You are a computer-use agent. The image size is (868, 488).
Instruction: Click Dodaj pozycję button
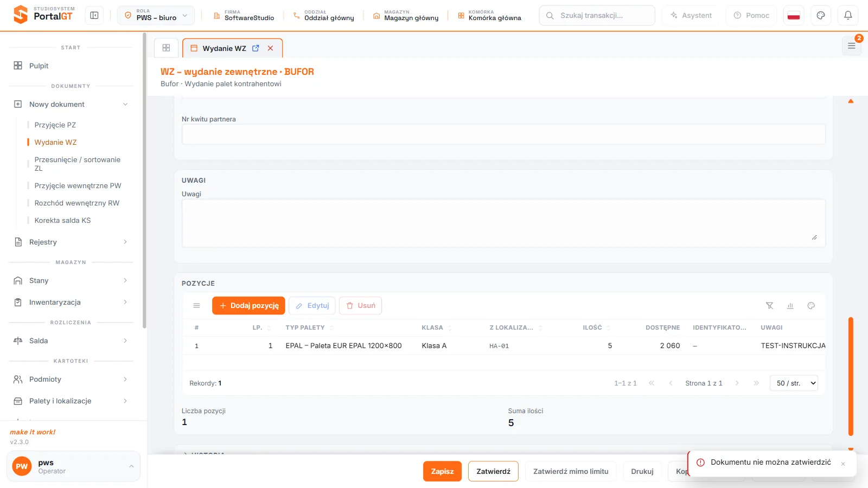coord(249,306)
